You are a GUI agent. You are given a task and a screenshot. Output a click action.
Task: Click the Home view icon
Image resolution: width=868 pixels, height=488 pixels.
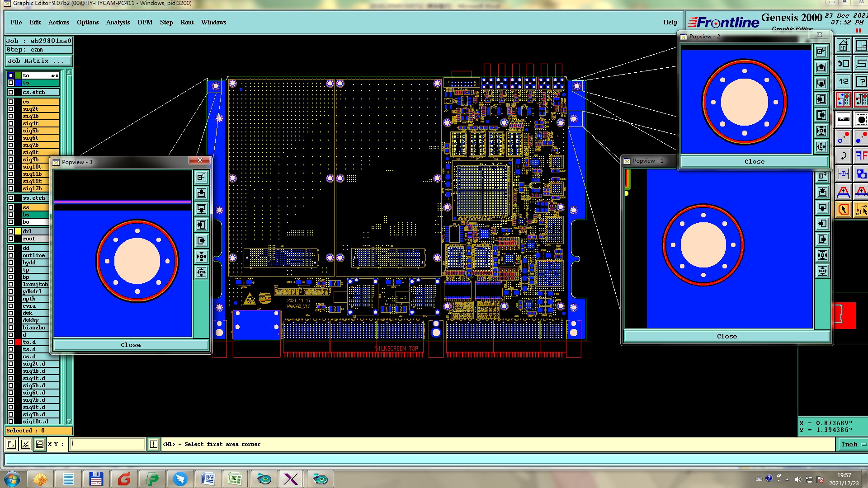pos(843,46)
